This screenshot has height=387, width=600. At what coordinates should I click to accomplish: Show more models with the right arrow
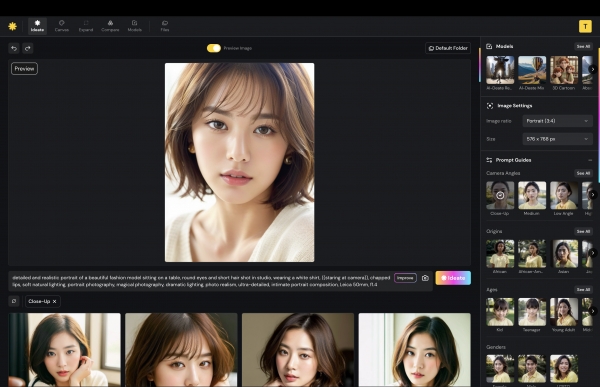[x=593, y=70]
